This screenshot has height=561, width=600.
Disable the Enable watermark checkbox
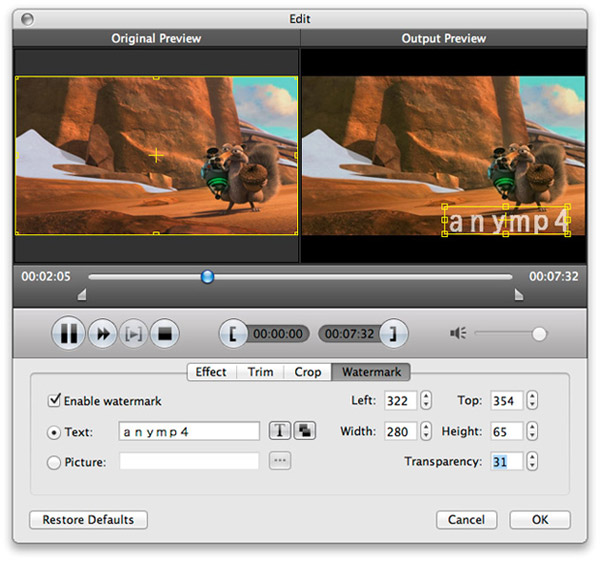pyautogui.click(x=54, y=401)
